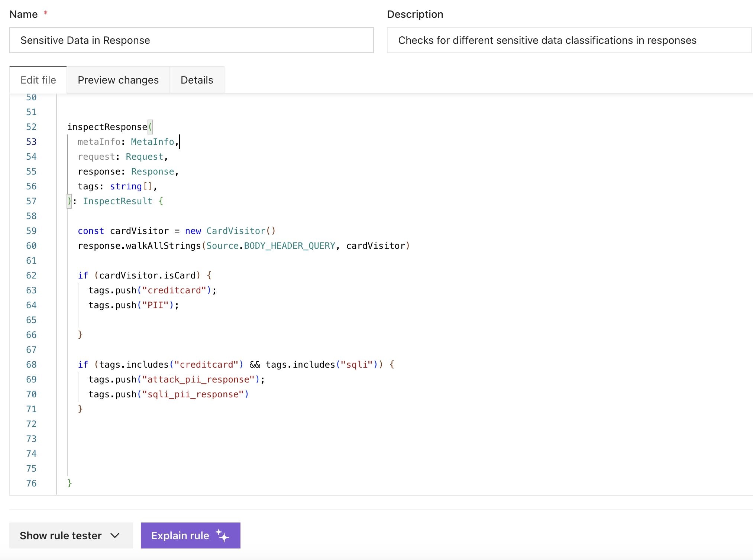Viewport: 753px width, 560px height.
Task: Select the Edit file tab
Action: [38, 80]
